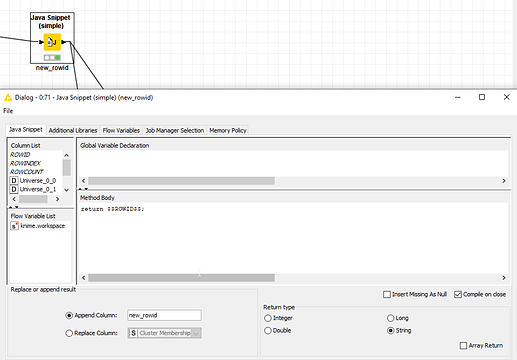Select the Append Column radio button
Screen dimensions: 517x360
69,315
